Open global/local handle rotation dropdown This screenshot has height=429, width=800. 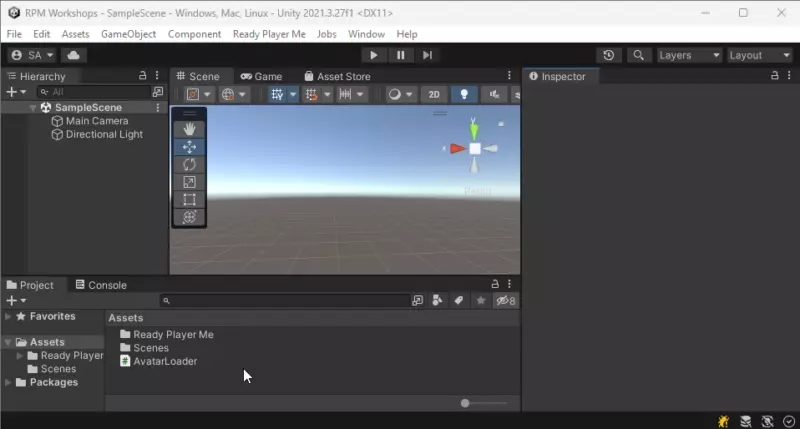click(x=234, y=94)
